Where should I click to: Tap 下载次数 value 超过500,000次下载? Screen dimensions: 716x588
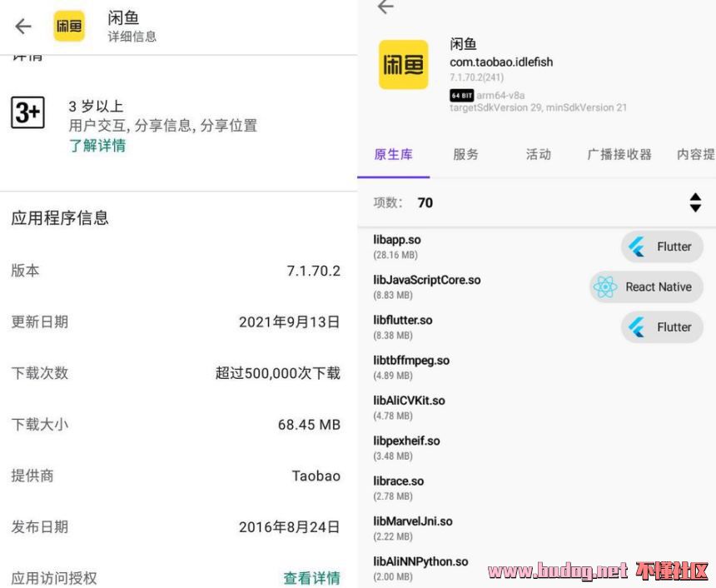tap(278, 373)
